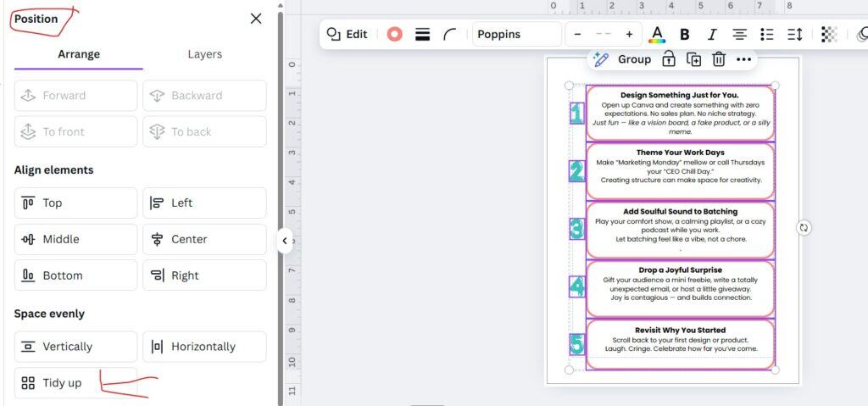Close the Position panel
868x406 pixels.
point(256,19)
